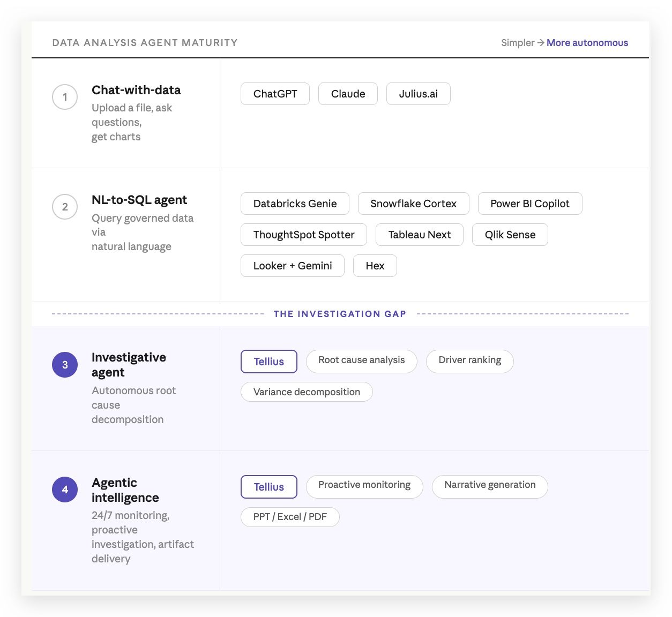
Task: Choose the ThoughtSpot Spotter chip
Action: coord(304,235)
